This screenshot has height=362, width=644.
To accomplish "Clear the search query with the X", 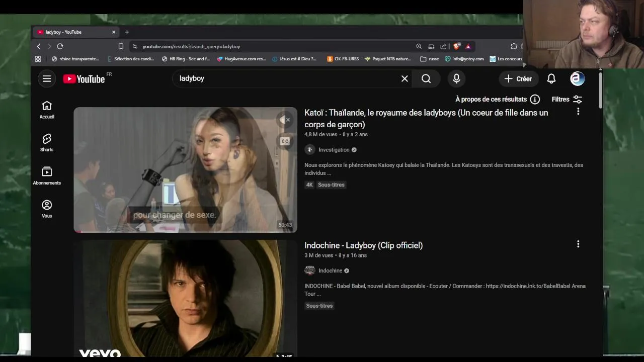I will (x=405, y=78).
